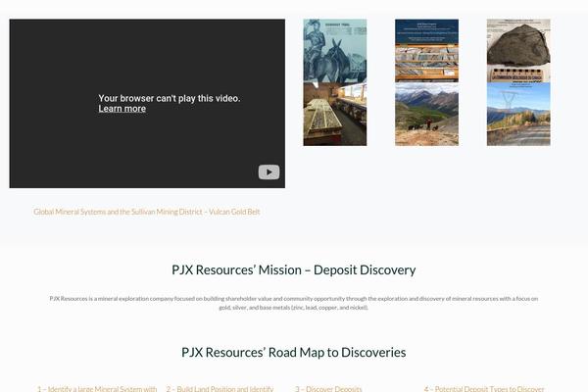View the mountain valley landscape photo

click(x=426, y=114)
